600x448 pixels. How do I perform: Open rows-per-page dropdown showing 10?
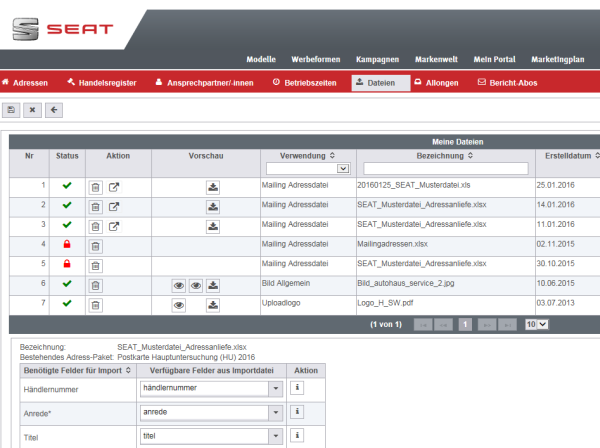[537, 324]
